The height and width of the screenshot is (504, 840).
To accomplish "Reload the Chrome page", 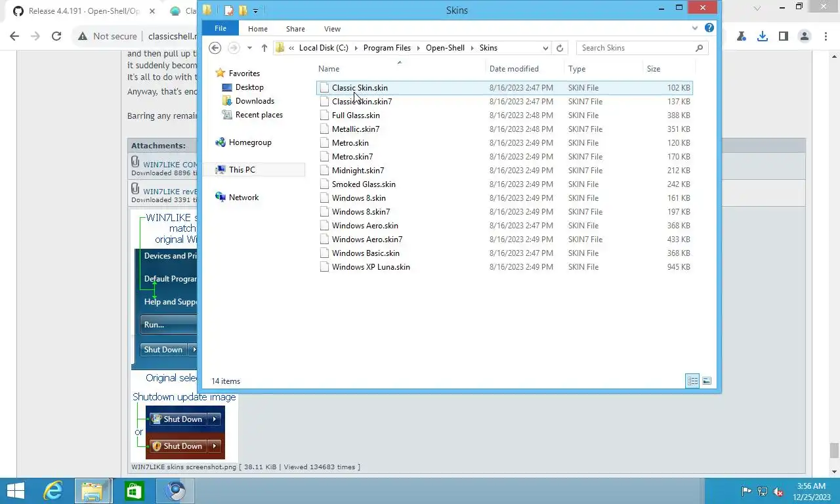I will 56,36.
